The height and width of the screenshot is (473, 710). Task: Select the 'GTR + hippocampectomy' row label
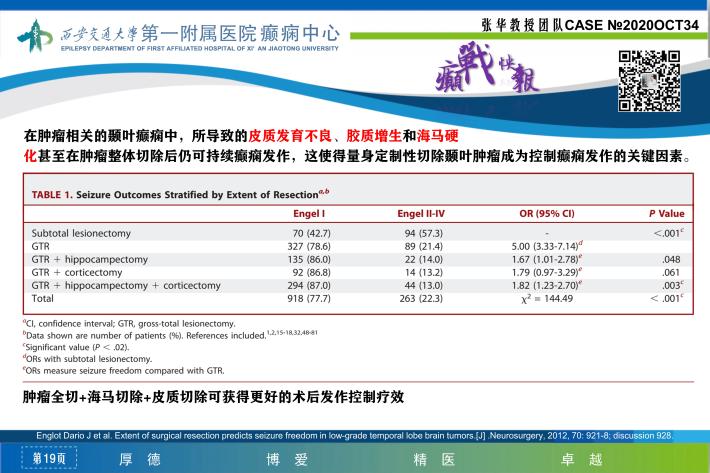(x=90, y=260)
